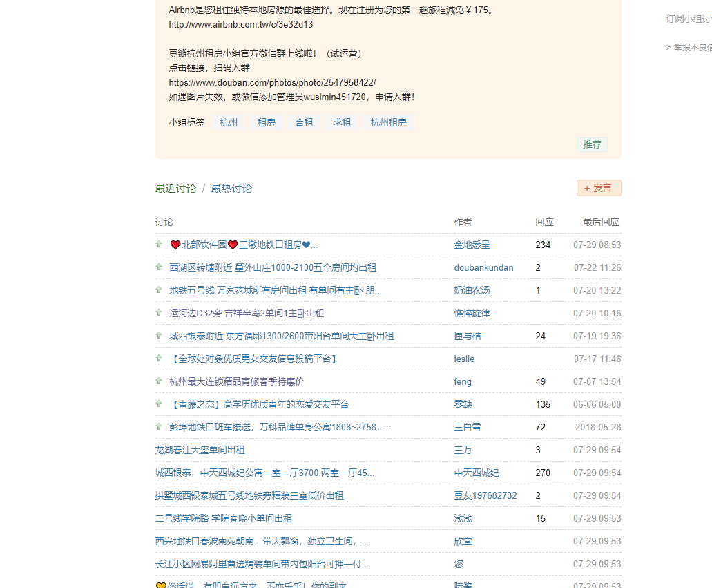The image size is (712, 588).
Task: Select the 最近讨论 tab
Action: [x=175, y=189]
